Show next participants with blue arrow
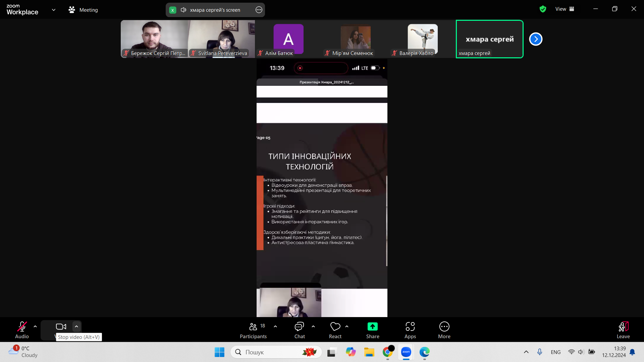The image size is (644, 362). (536, 39)
